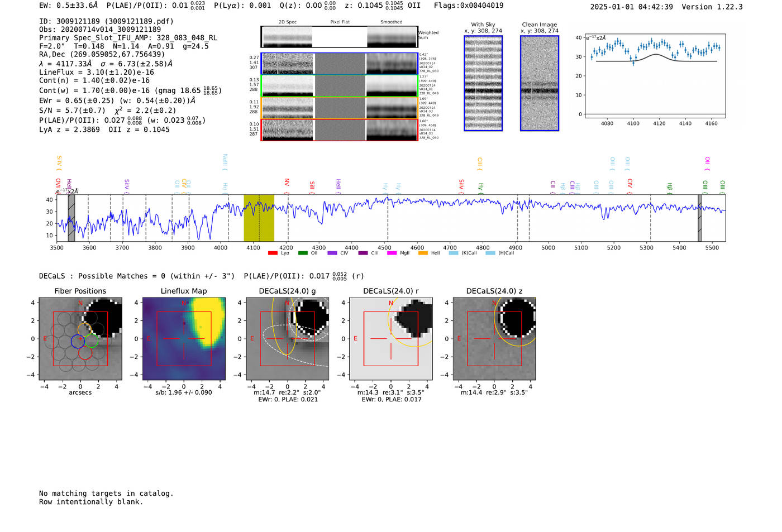
Task: Click the 'Smoothed' column header
Action: [391, 22]
